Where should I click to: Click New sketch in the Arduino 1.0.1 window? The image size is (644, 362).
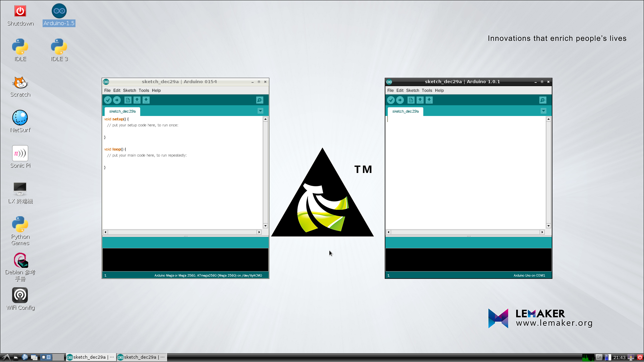coord(411,100)
